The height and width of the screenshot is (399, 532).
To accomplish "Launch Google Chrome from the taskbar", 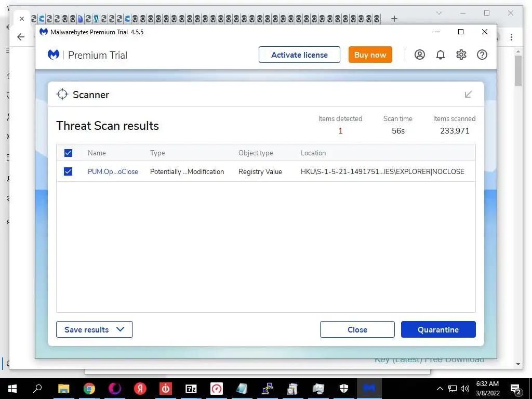I will (x=89, y=389).
